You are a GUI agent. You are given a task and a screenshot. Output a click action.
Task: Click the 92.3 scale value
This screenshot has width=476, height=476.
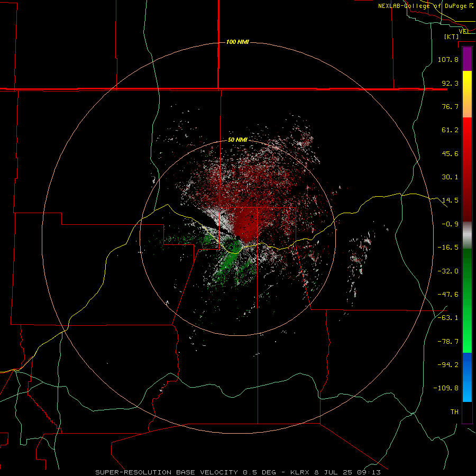pos(450,83)
